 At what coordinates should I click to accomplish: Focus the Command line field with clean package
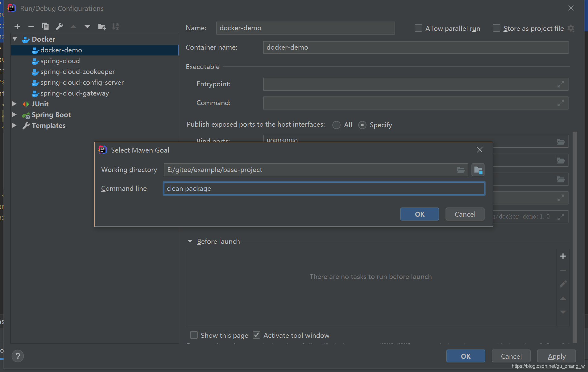pos(324,189)
